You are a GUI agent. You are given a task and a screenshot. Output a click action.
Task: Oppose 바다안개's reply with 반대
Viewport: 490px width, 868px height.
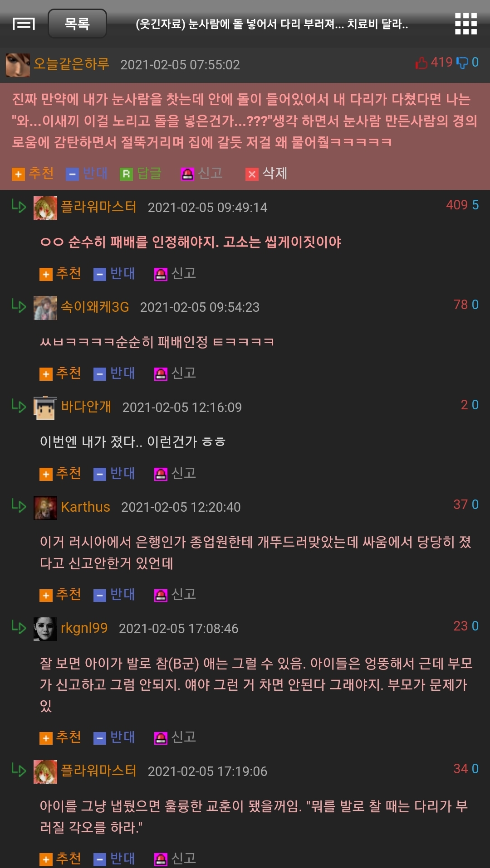tap(114, 474)
